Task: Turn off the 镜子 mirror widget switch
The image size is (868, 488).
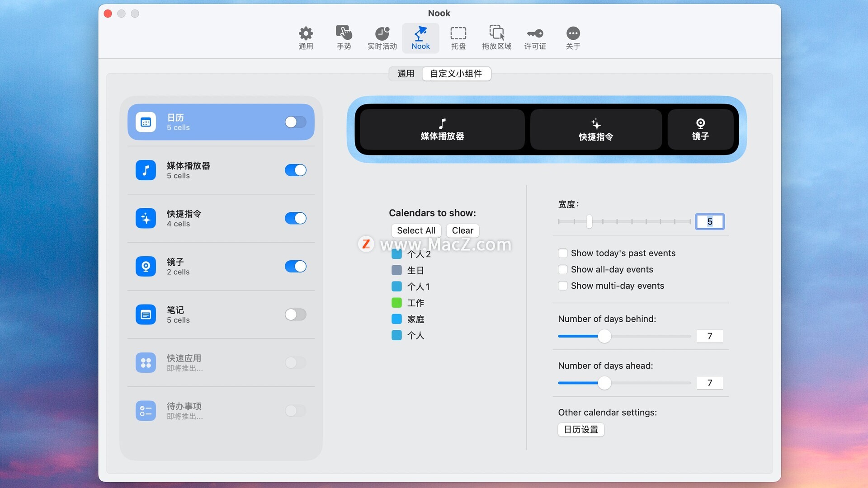Action: 295,267
